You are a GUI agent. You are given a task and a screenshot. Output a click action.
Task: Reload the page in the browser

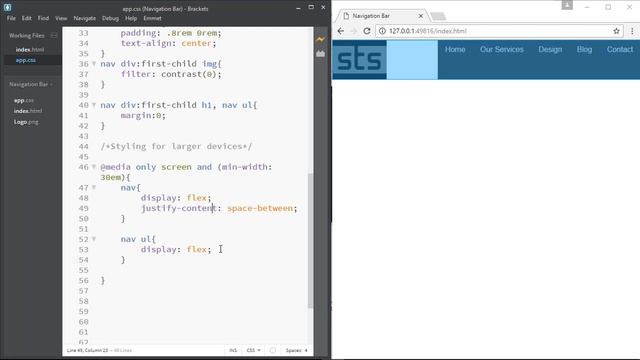tap(367, 31)
